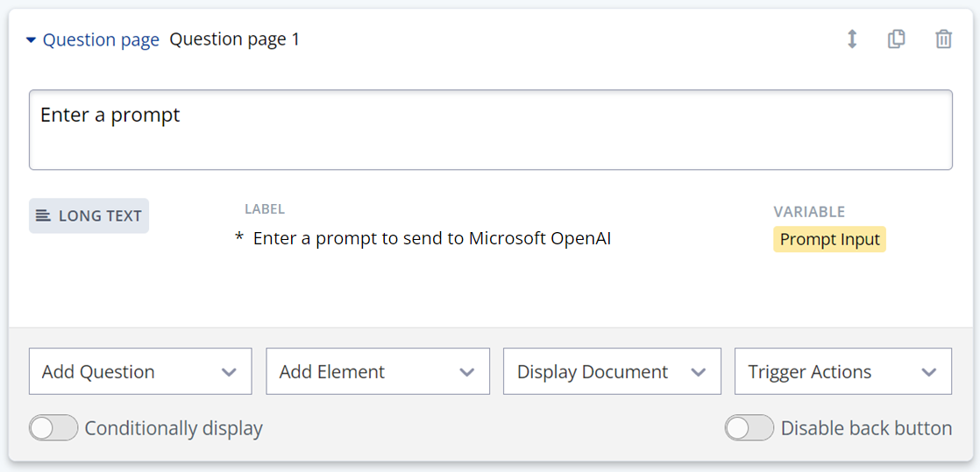
Task: Click the LABEL heading
Action: [x=265, y=209]
